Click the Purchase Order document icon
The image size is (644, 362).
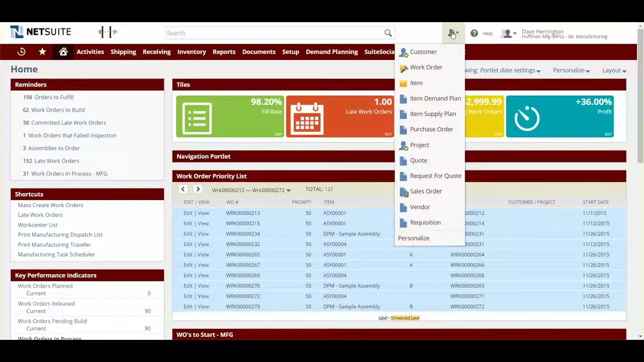coord(403,130)
